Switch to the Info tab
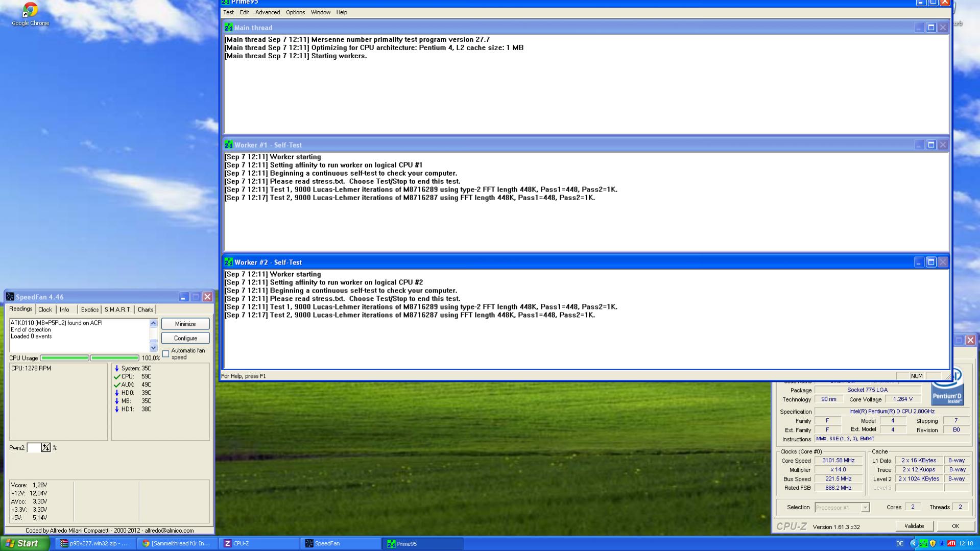Screen dimensions: 980x551 64,309
